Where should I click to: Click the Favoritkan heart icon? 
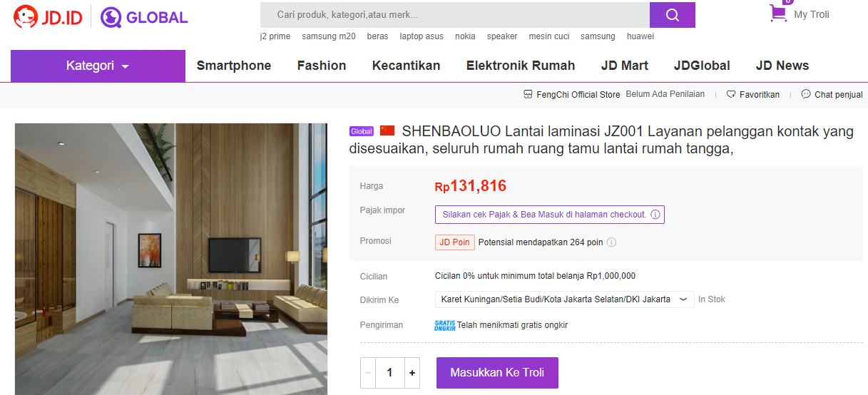730,94
